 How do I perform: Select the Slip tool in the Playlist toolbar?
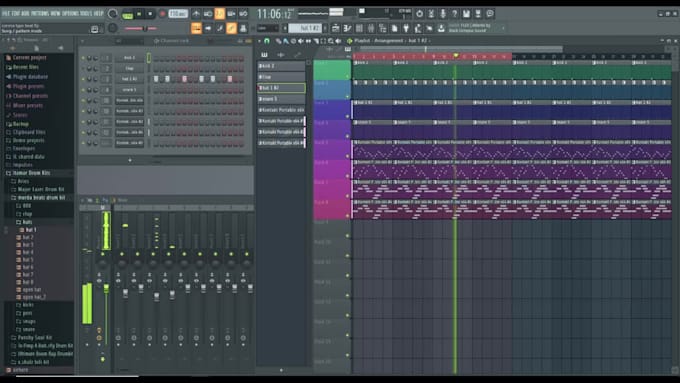(308, 41)
